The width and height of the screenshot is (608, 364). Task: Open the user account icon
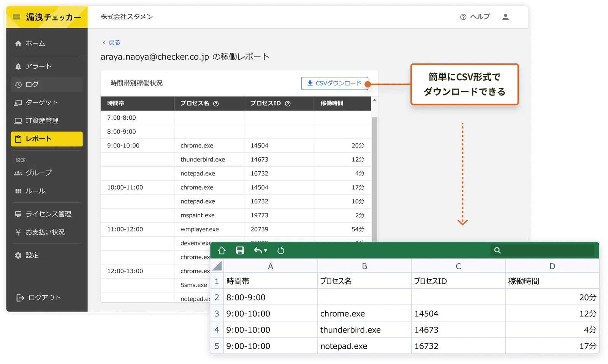[x=505, y=17]
